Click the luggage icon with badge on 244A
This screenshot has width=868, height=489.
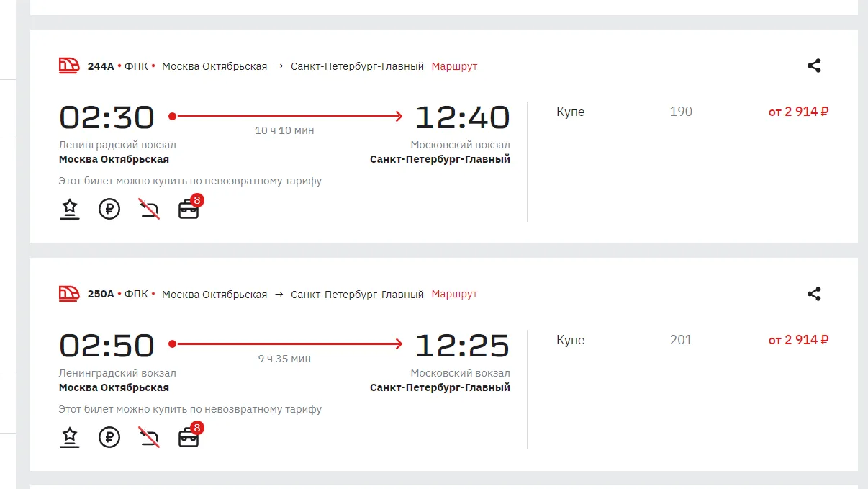189,210
